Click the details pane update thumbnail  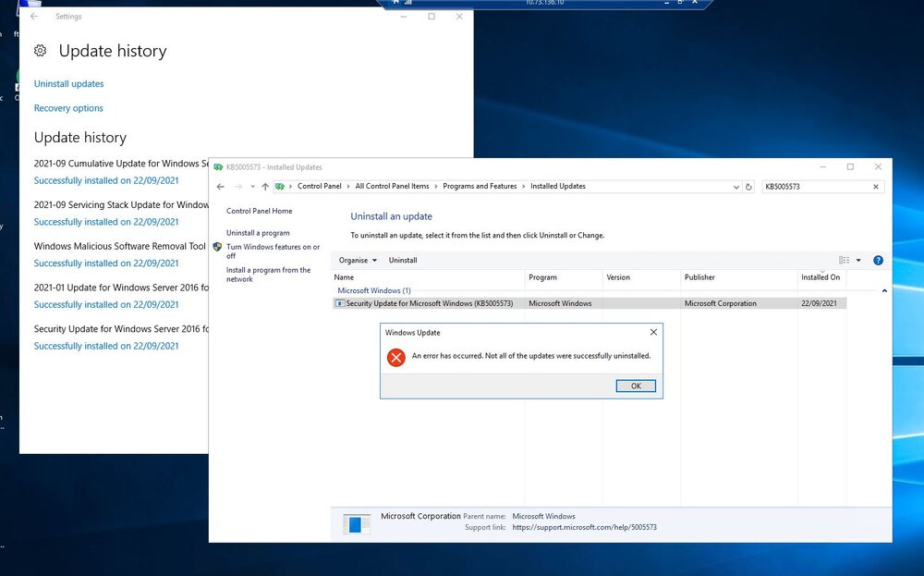(x=356, y=523)
